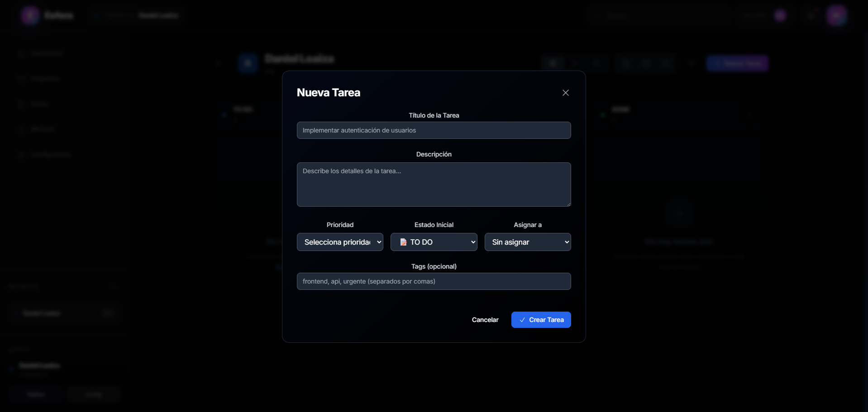Focus the Tags opcional input field
Viewport: 868px width, 412px height.
coord(434,281)
